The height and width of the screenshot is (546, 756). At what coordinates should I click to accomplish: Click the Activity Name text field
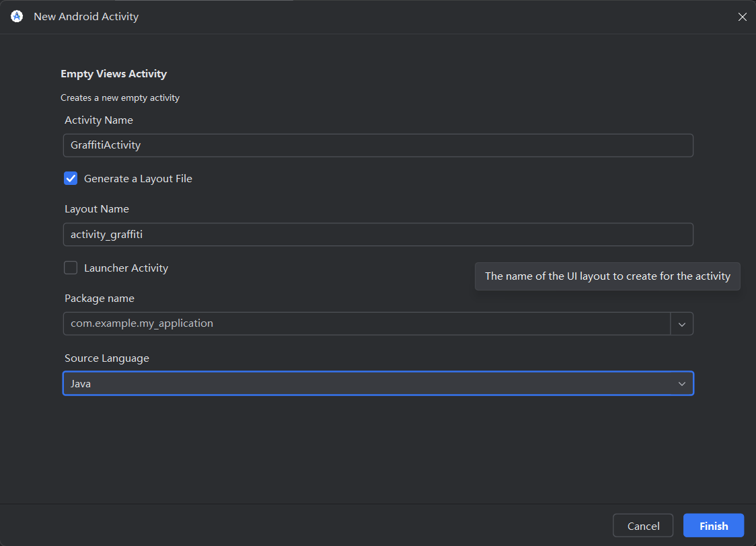[x=377, y=145]
